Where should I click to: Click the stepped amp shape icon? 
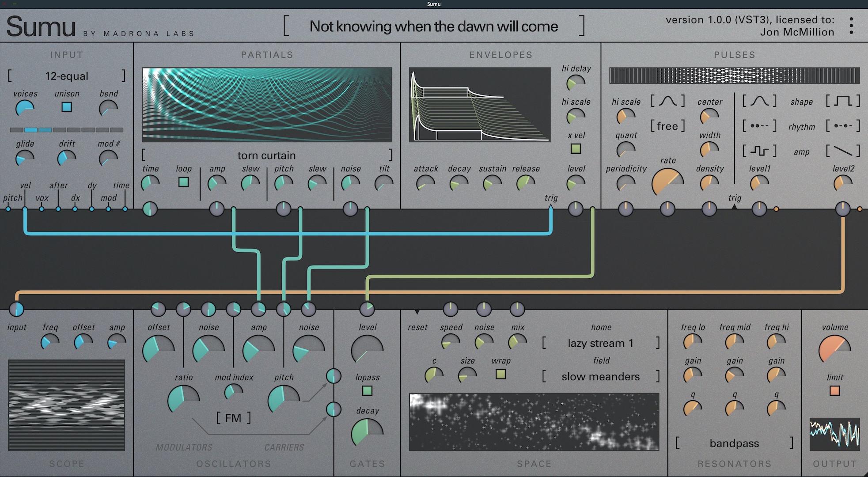point(759,151)
